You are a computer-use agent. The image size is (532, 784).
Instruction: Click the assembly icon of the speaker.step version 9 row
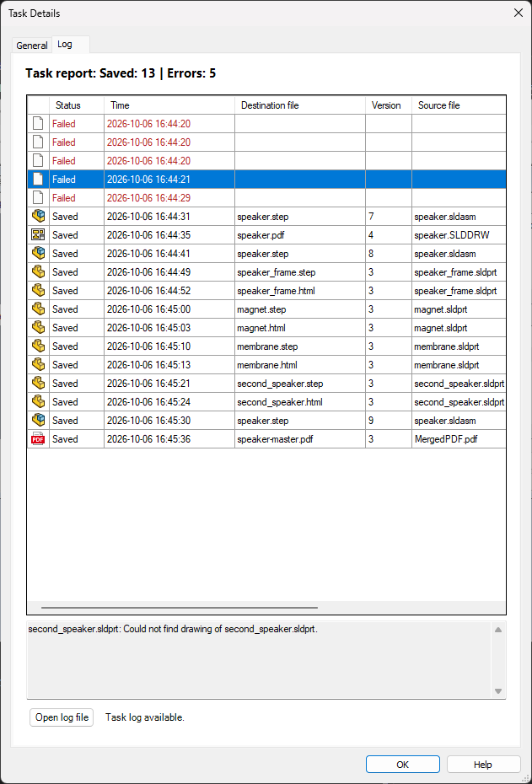tap(38, 420)
